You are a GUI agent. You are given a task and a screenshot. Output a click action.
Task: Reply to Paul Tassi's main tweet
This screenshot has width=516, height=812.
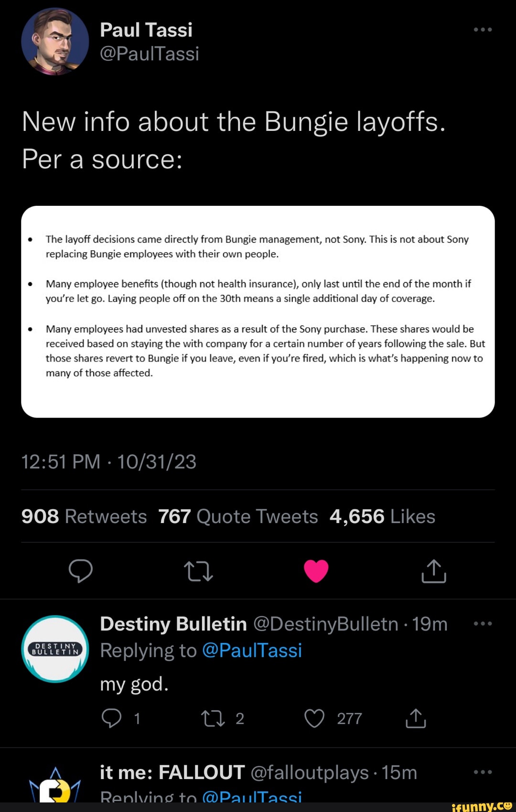click(x=80, y=571)
